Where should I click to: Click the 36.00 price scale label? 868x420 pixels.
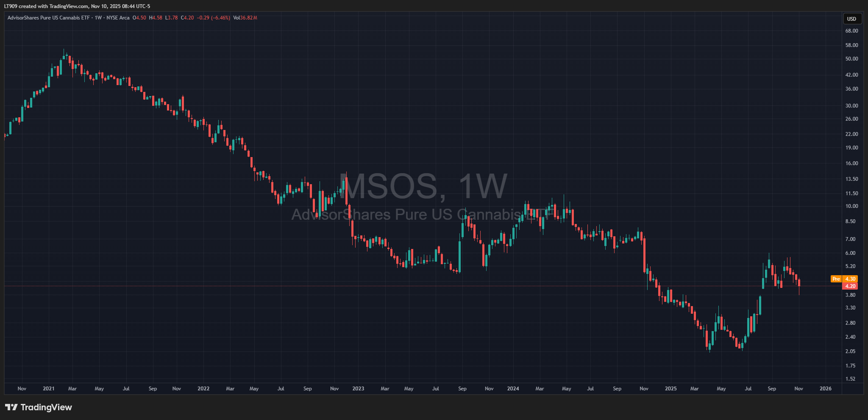click(x=851, y=89)
